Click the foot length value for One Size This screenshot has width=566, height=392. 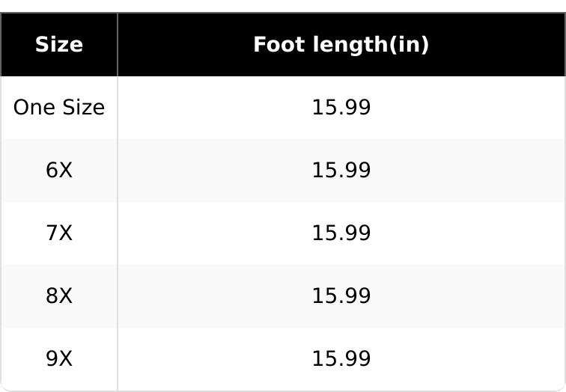pyautogui.click(x=341, y=108)
